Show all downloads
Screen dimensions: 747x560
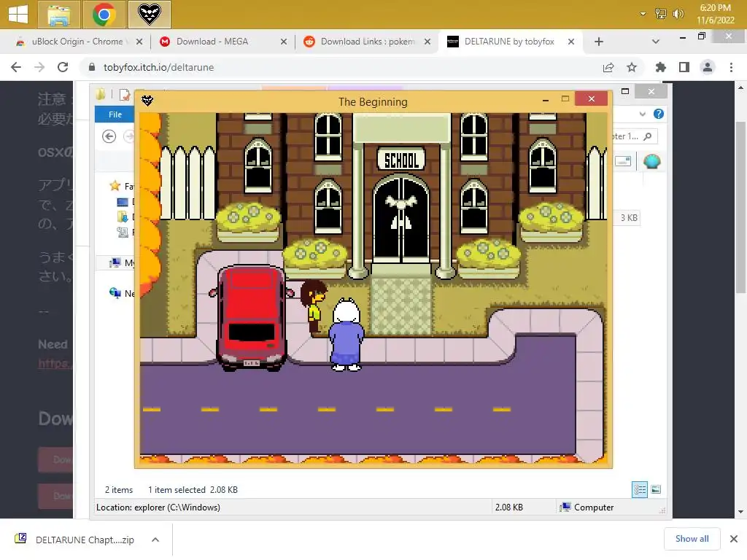[692, 539]
